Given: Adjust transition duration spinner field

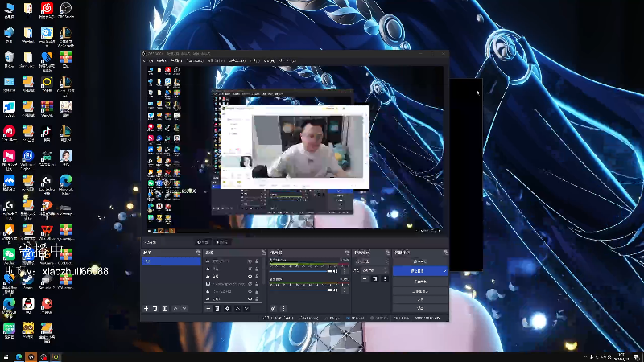Looking at the screenshot, I should click(x=374, y=270).
